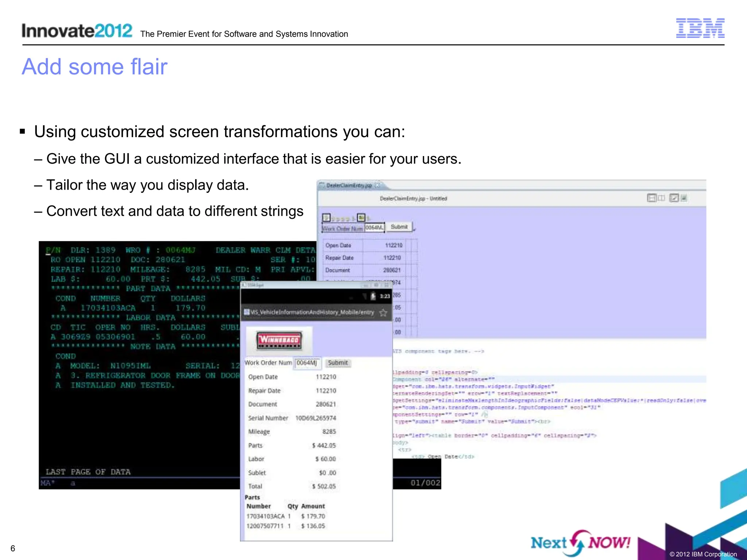Click 'Repair Date' row in mobile emulator
This screenshot has height=560, width=747.
(x=292, y=391)
